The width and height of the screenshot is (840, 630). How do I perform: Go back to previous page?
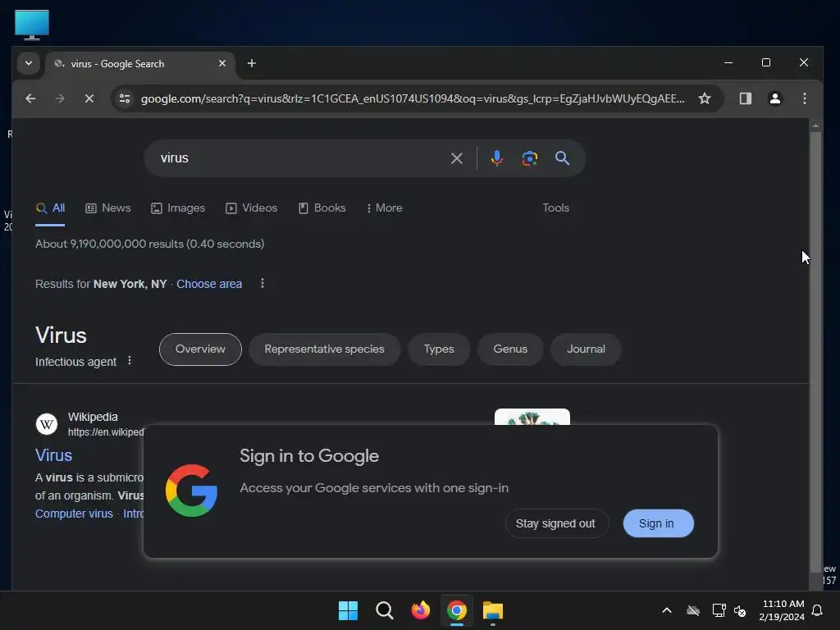[30, 98]
